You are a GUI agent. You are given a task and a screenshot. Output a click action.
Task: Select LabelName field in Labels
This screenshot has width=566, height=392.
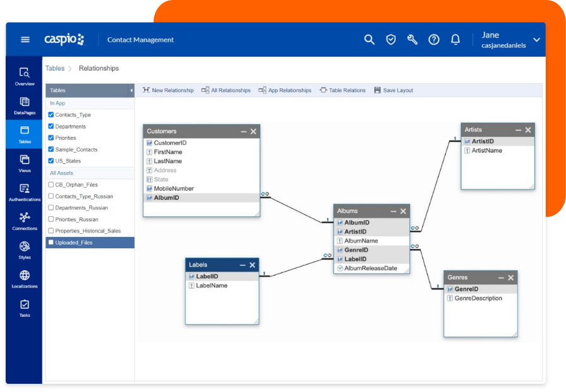click(x=222, y=285)
